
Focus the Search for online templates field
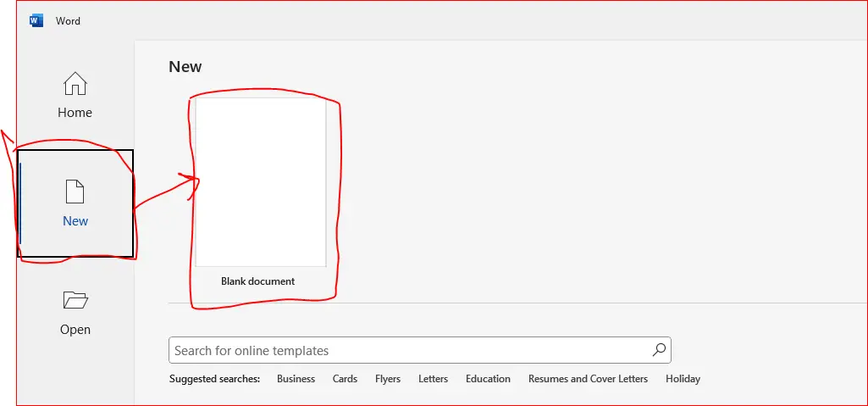pos(420,350)
